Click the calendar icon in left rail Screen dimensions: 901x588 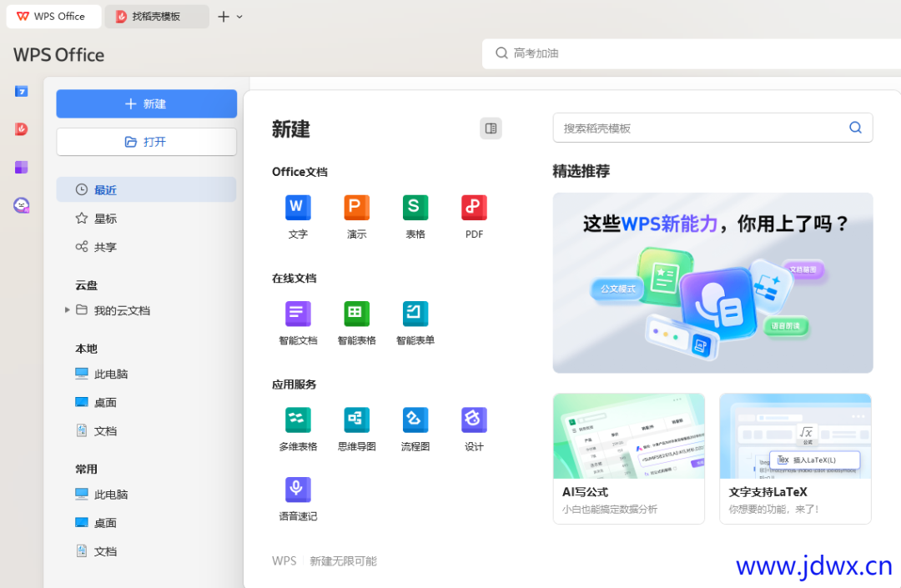[x=21, y=91]
